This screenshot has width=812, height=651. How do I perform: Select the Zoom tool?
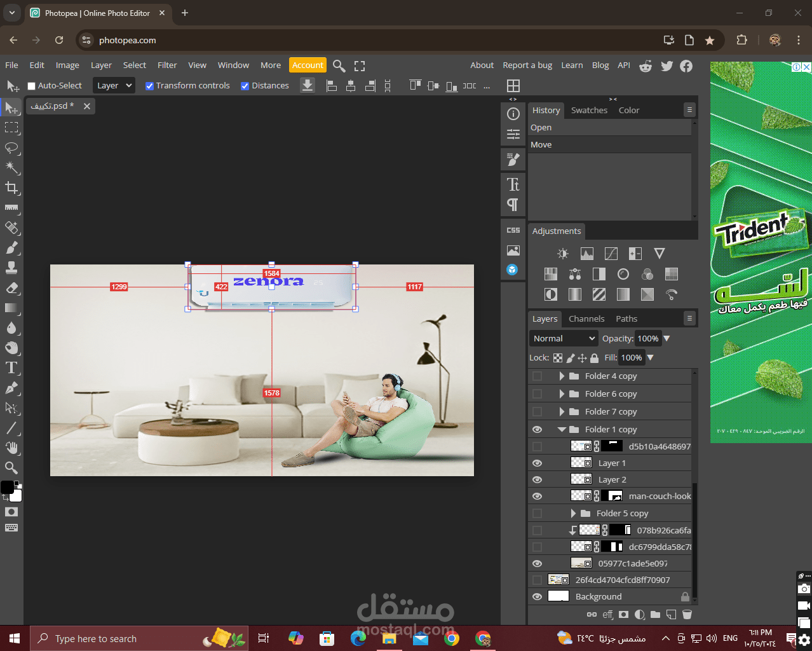point(11,468)
